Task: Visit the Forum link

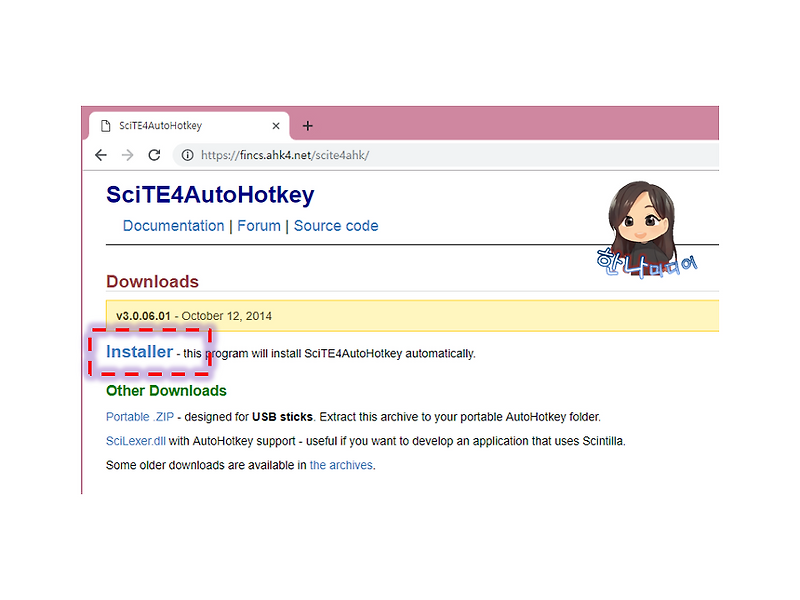Action: 259,225
